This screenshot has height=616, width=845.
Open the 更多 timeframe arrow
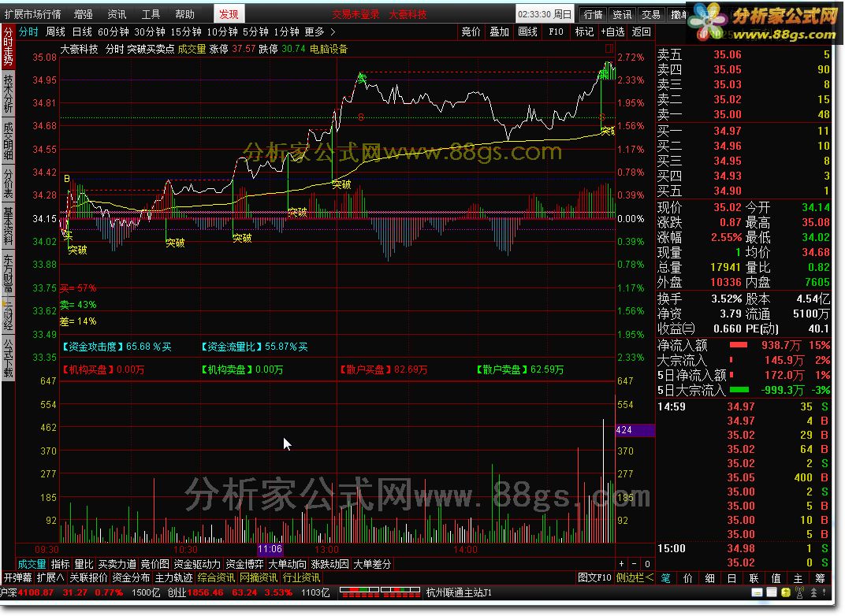click(x=333, y=32)
